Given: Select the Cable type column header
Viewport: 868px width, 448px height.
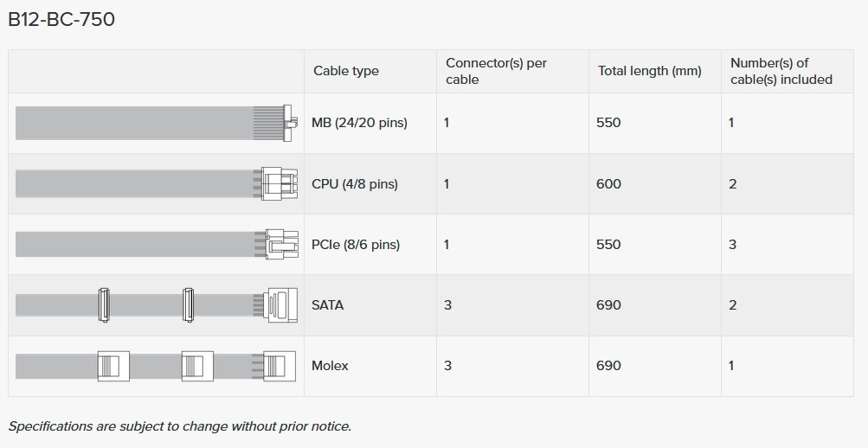Looking at the screenshot, I should [346, 71].
